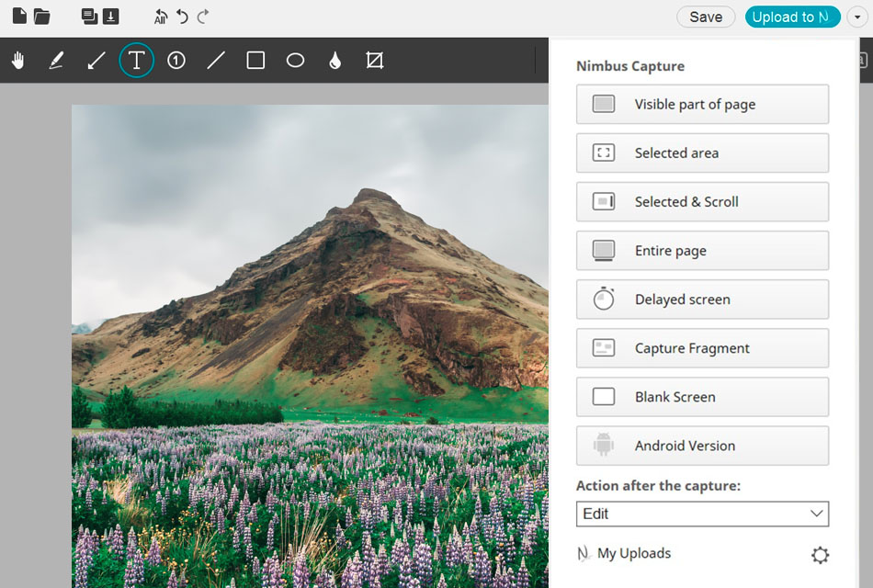Choose Blank Screen option
The height and width of the screenshot is (588, 873).
tap(702, 397)
